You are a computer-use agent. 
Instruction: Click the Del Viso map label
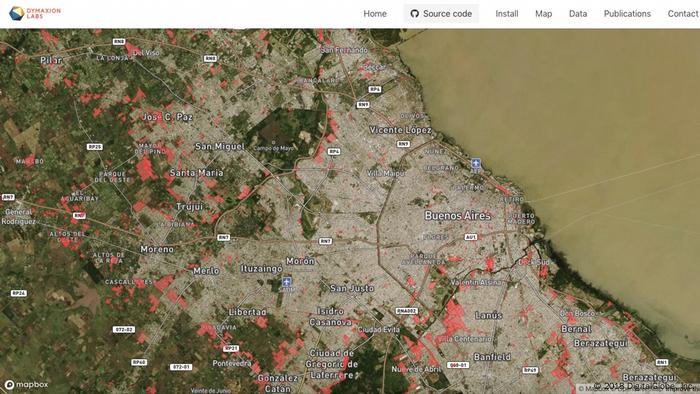[146, 53]
